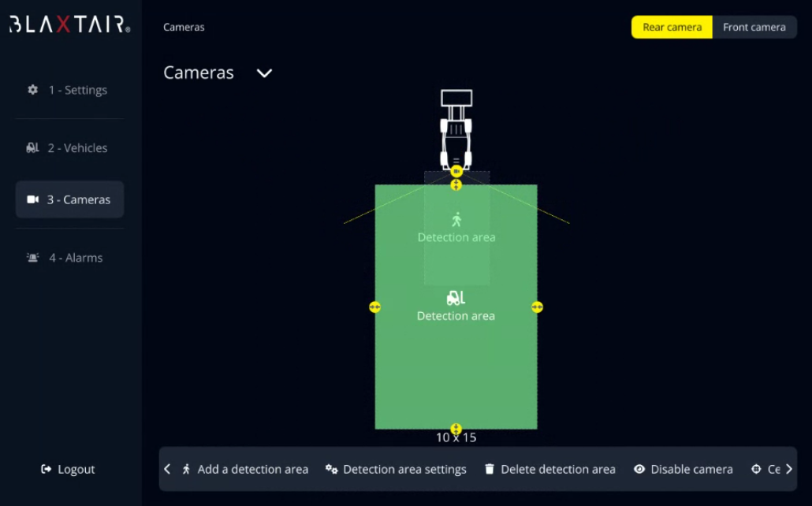The width and height of the screenshot is (812, 506).
Task: Click the gear icon beside 1 - Settings
Action: point(32,90)
